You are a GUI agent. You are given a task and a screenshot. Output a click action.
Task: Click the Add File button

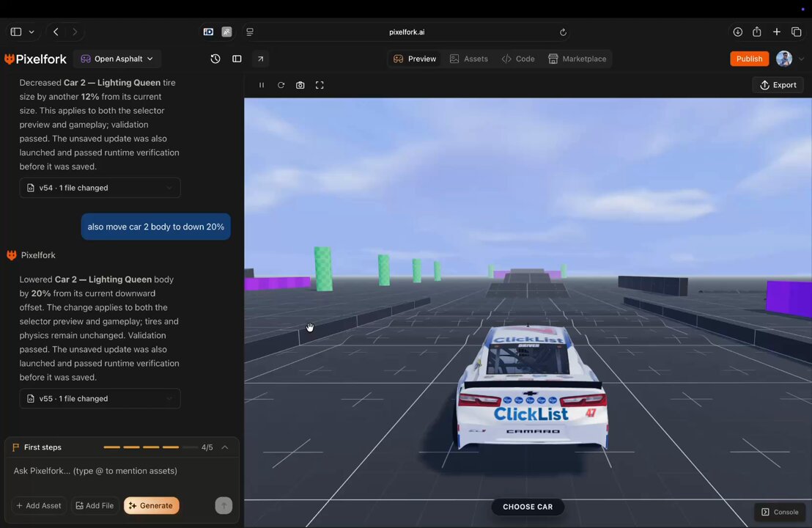(x=95, y=506)
